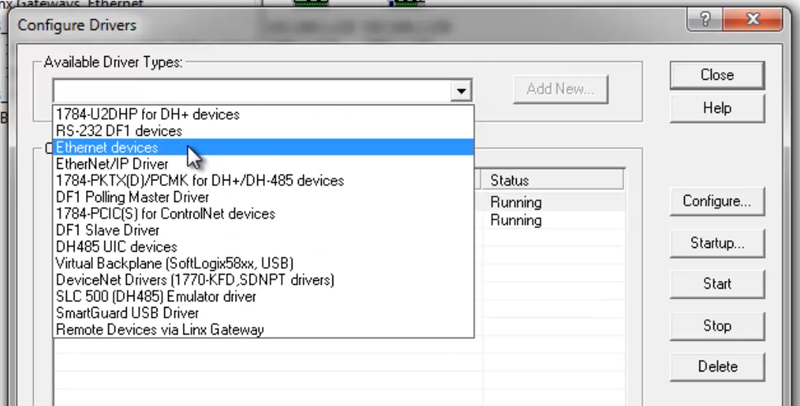Select Virtual Backplane (SoftLogix58xx, USB)
800x406 pixels.
tap(263, 263)
